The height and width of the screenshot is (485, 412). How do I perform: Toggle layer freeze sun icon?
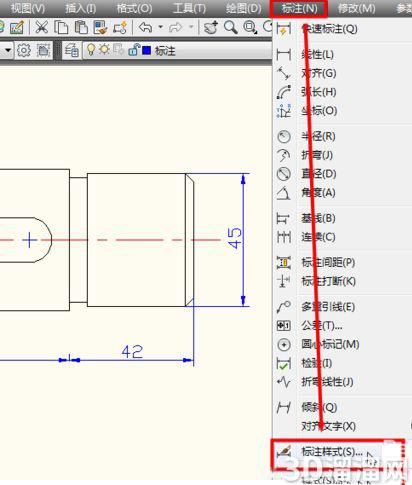pos(104,50)
